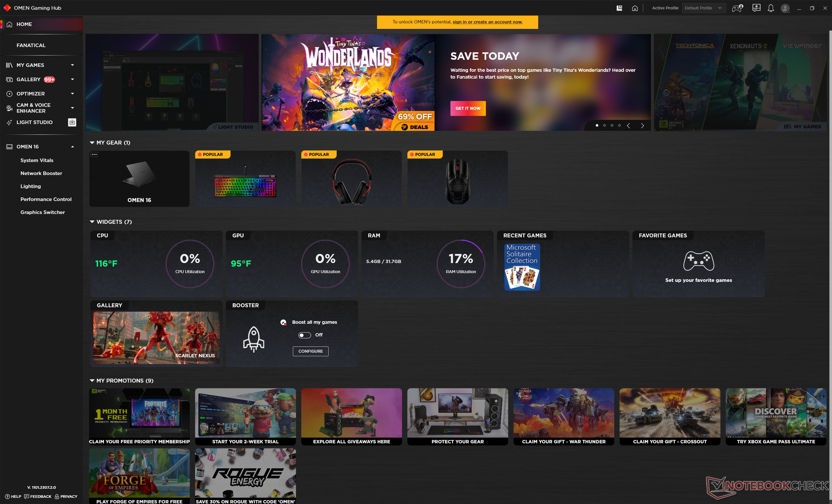
Task: Click the RAM utilization gauge
Action: (x=461, y=263)
